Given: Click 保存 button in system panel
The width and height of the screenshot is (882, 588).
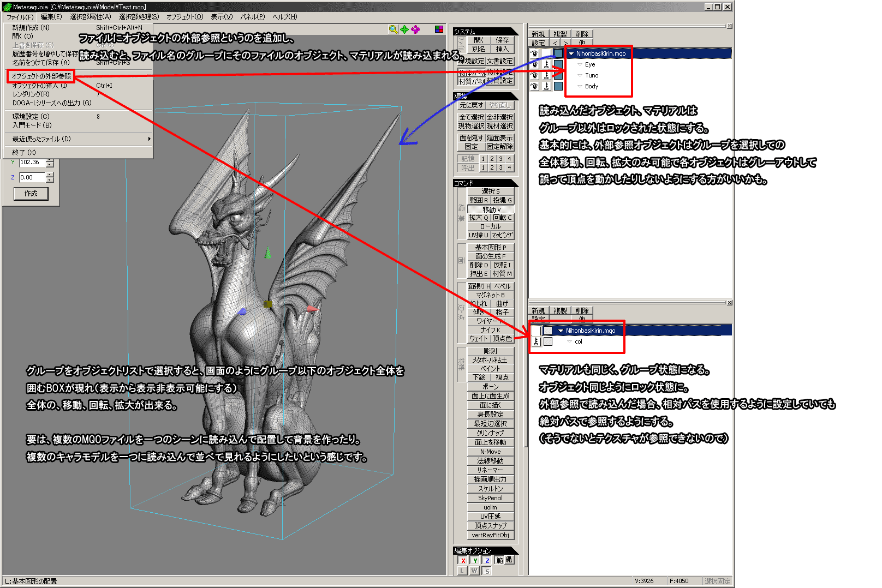Looking at the screenshot, I should pos(502,40).
